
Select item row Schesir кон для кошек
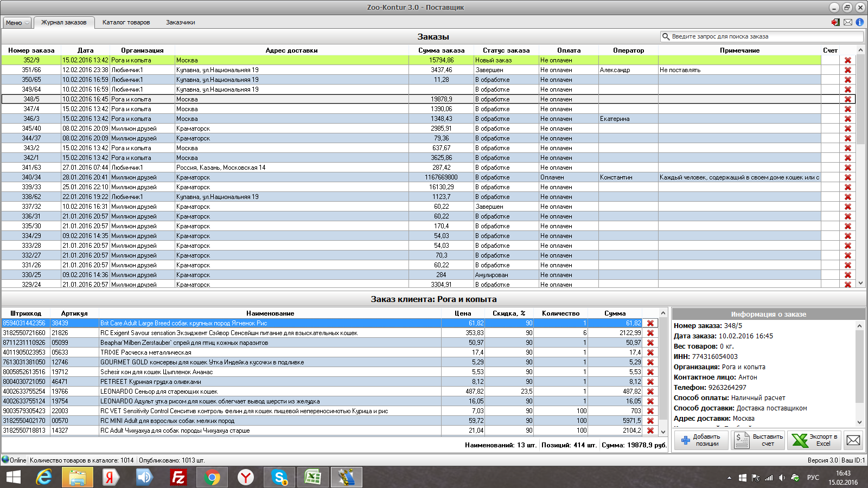tap(329, 372)
